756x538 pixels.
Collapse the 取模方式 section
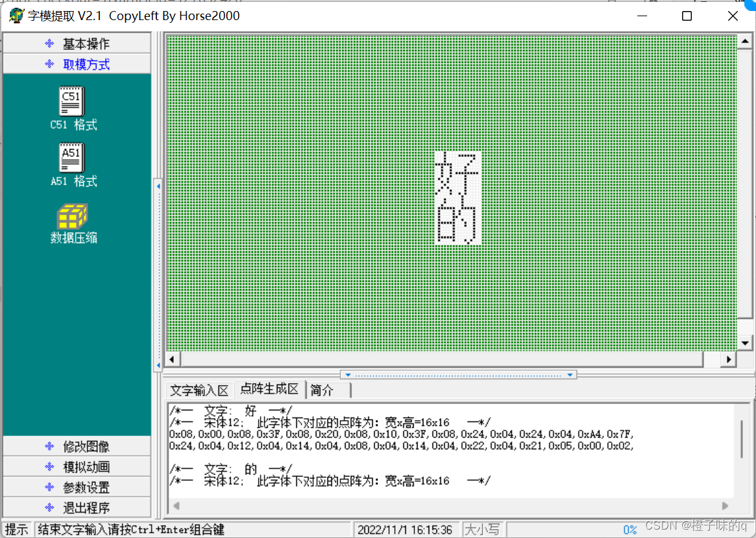point(77,64)
